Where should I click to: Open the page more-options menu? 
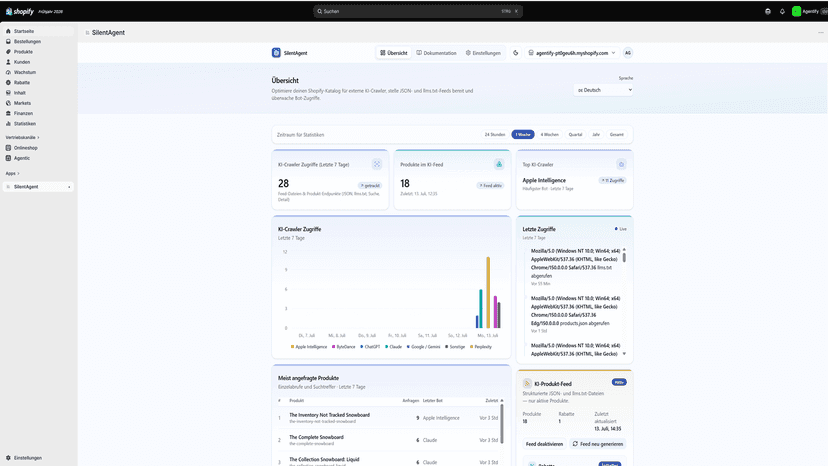click(x=821, y=32)
